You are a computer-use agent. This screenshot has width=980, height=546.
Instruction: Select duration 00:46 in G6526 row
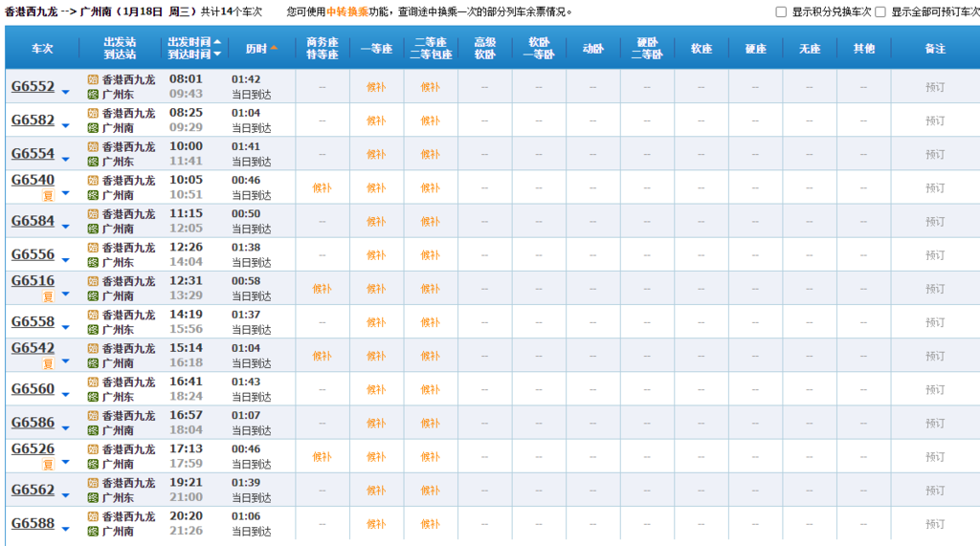[246, 449]
